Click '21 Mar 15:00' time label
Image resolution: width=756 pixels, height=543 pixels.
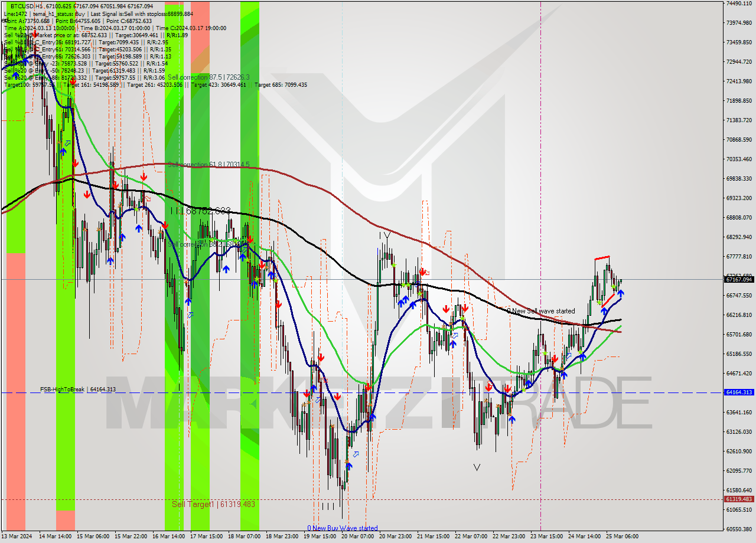[x=433, y=537]
